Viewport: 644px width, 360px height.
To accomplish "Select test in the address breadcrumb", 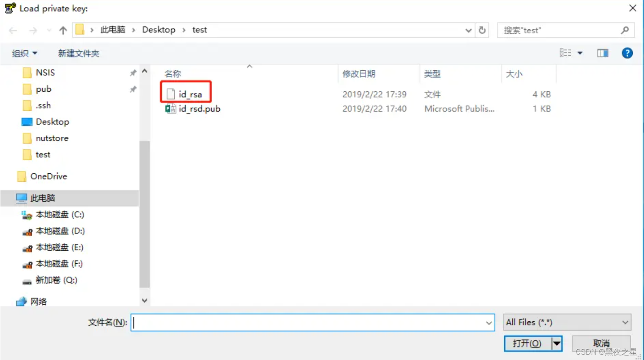I will [200, 30].
